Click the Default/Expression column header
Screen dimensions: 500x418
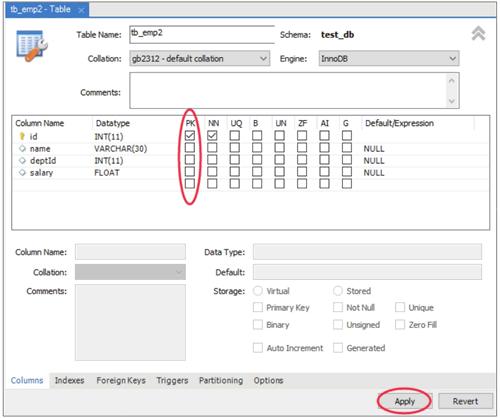click(x=399, y=123)
